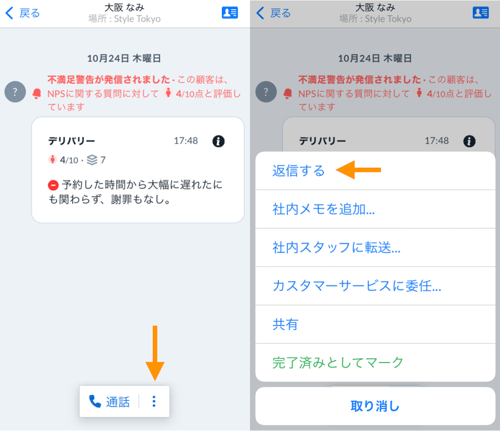Open the three-dot more options menu
Image resolution: width=500 pixels, height=431 pixels.
coord(154,401)
